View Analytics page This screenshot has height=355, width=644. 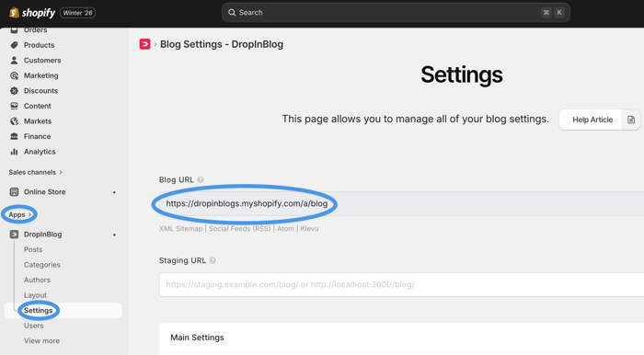pos(40,152)
